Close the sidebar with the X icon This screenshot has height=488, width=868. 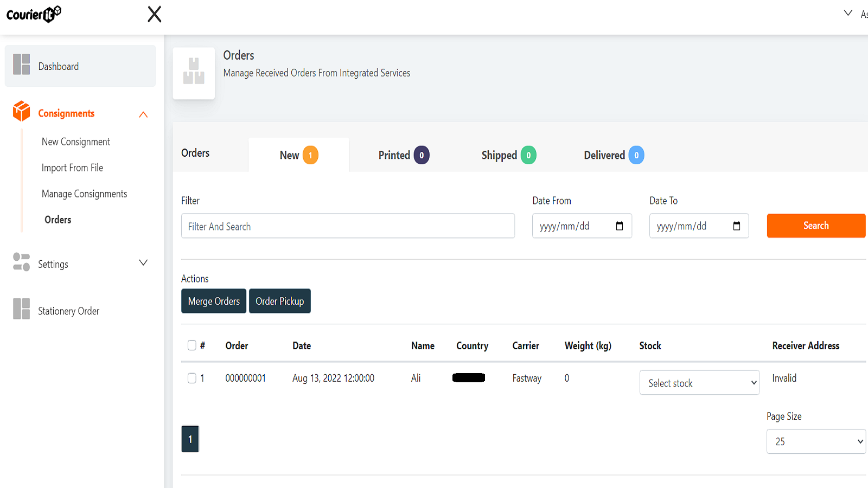(x=155, y=14)
